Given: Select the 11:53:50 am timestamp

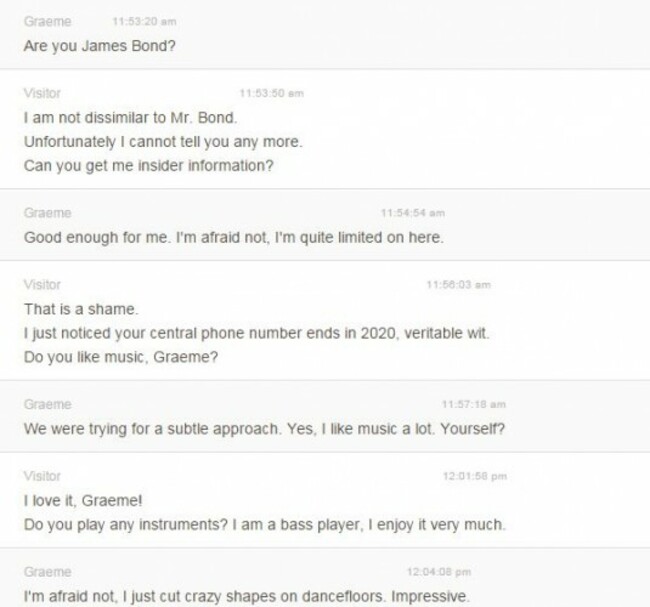Looking at the screenshot, I should coord(272,93).
